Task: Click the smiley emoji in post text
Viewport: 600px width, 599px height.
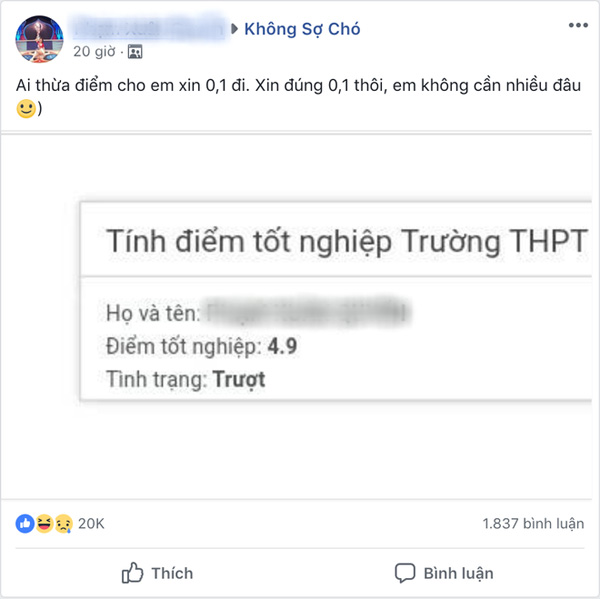Action: coord(26,109)
